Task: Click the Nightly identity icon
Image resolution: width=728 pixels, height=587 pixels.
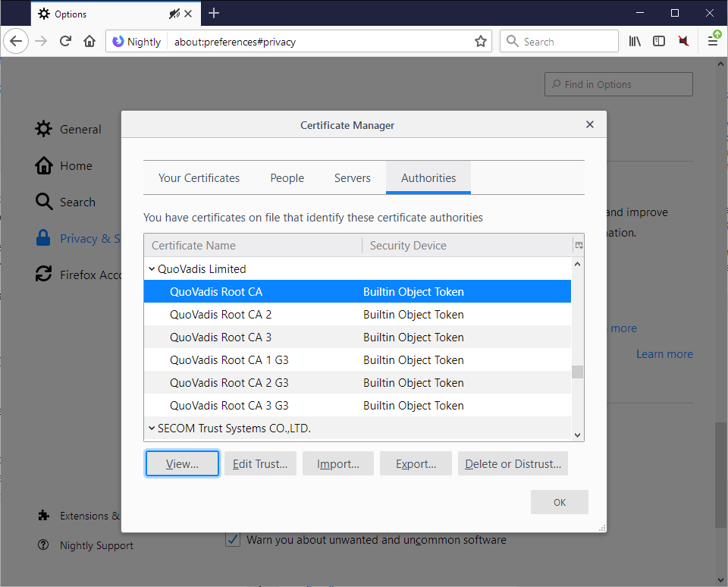Action: coord(118,41)
